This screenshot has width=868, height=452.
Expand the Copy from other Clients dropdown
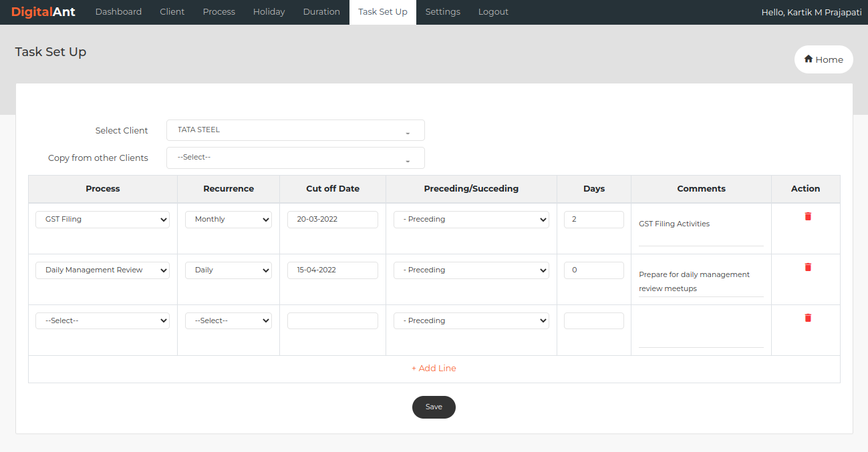coord(295,158)
